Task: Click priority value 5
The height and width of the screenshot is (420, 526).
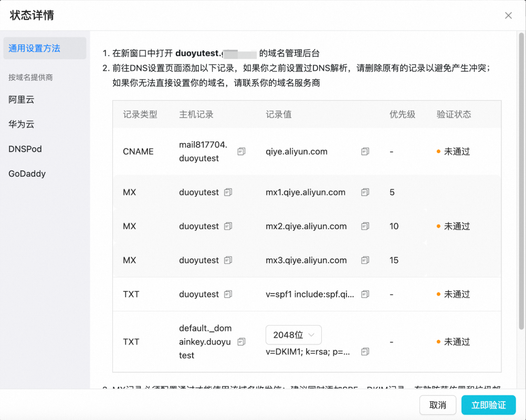Action: click(392, 192)
